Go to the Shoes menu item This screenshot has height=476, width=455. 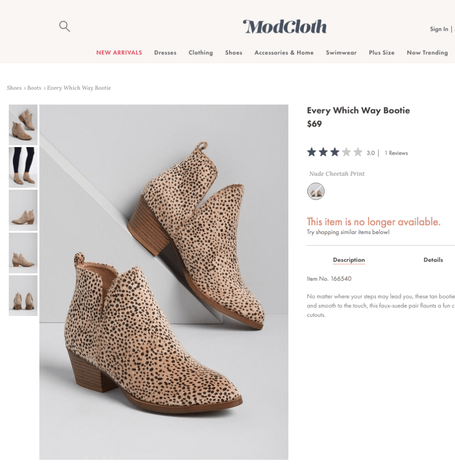234,53
